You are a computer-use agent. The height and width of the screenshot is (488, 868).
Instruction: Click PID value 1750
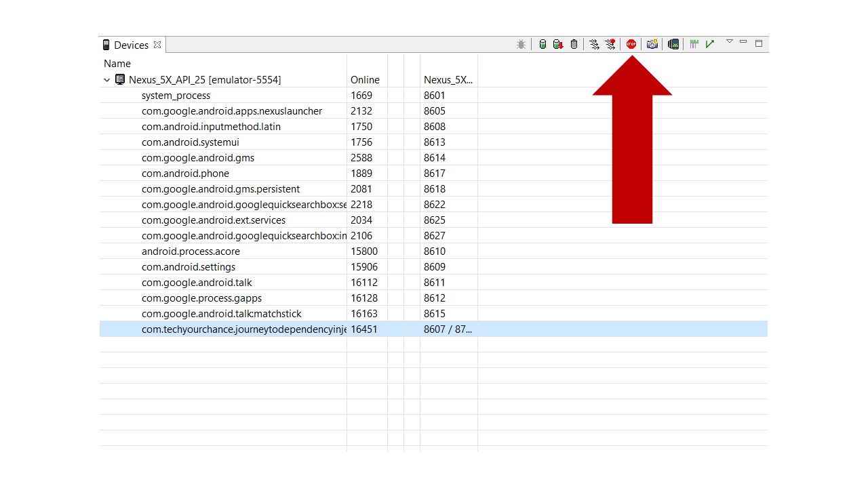361,127
